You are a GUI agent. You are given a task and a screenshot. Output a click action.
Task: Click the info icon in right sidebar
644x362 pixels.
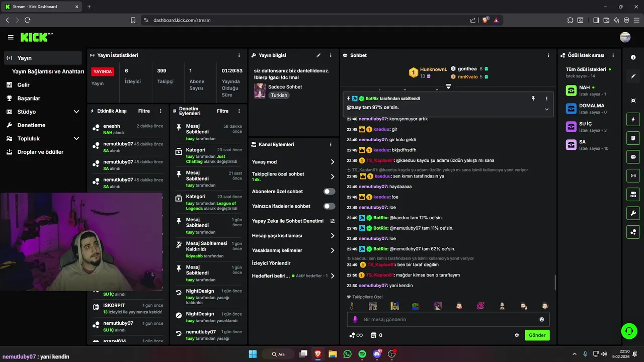pos(633,57)
